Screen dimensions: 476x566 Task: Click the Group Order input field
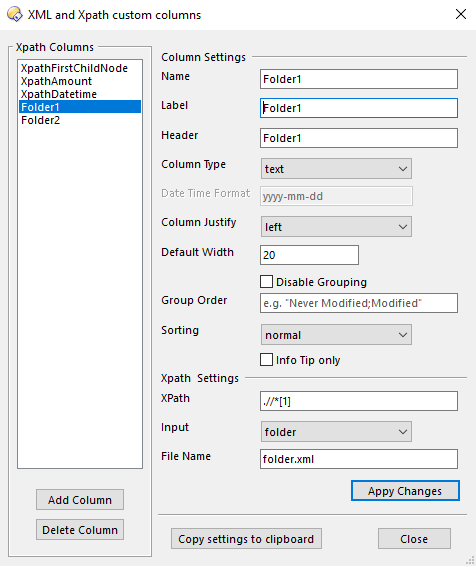(359, 303)
